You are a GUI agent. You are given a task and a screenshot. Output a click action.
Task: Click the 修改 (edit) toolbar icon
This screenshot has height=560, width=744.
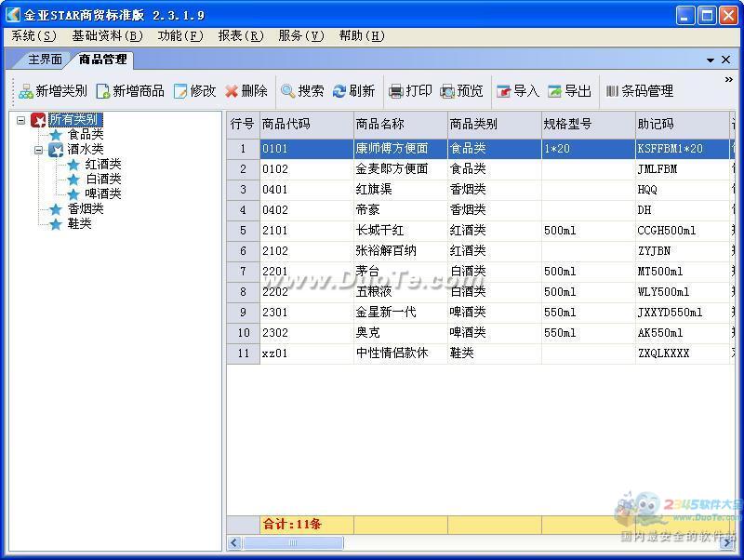coord(180,91)
